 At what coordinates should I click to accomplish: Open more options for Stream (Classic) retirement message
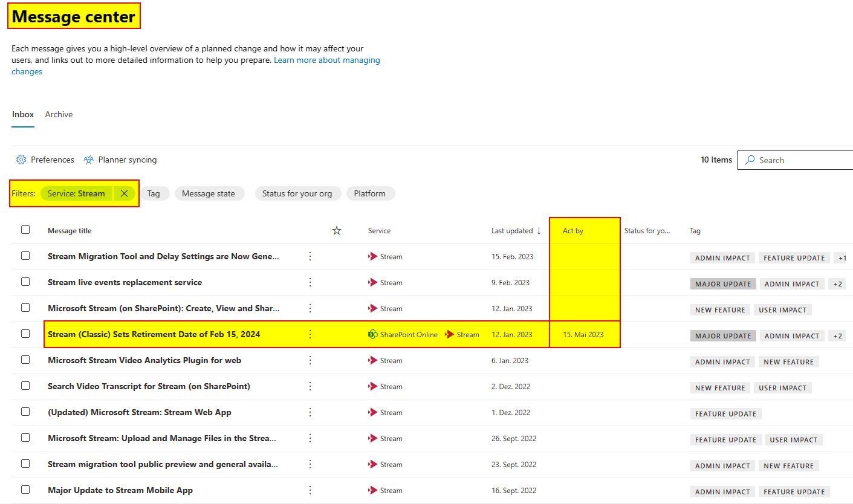click(310, 334)
